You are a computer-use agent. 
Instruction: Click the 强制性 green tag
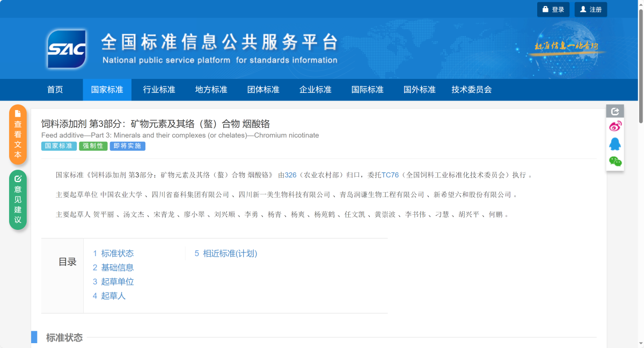93,146
